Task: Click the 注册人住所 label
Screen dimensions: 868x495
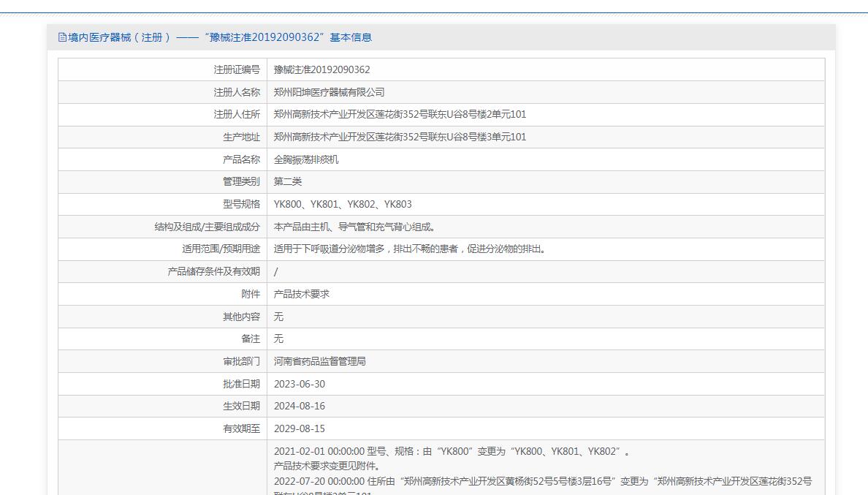Action: point(237,115)
